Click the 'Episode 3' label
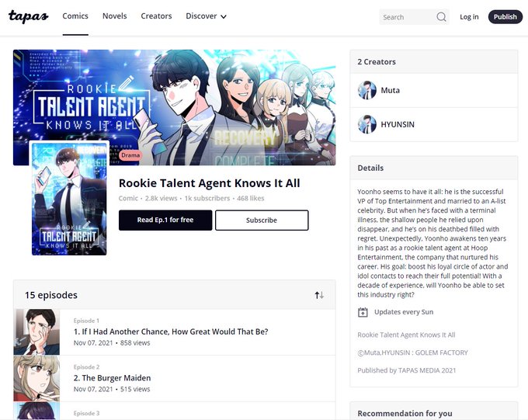 coord(86,413)
